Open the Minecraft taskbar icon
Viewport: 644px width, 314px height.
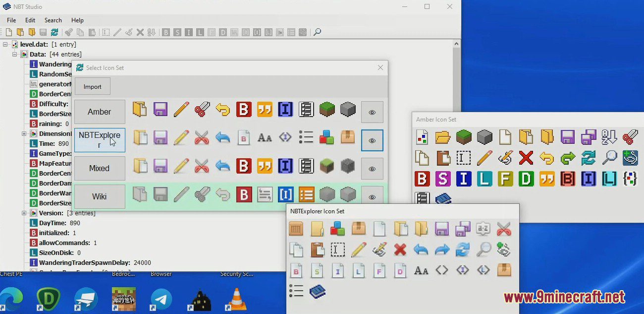coord(124,300)
